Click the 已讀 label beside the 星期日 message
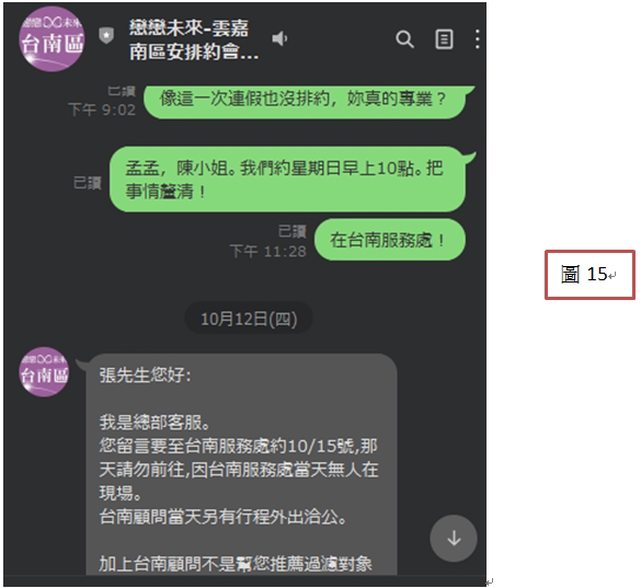Image resolution: width=641 pixels, height=588 pixels. click(x=87, y=183)
